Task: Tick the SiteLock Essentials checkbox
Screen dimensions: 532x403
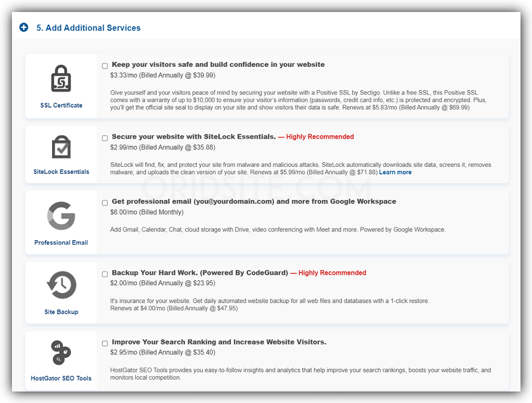Action: (x=105, y=138)
